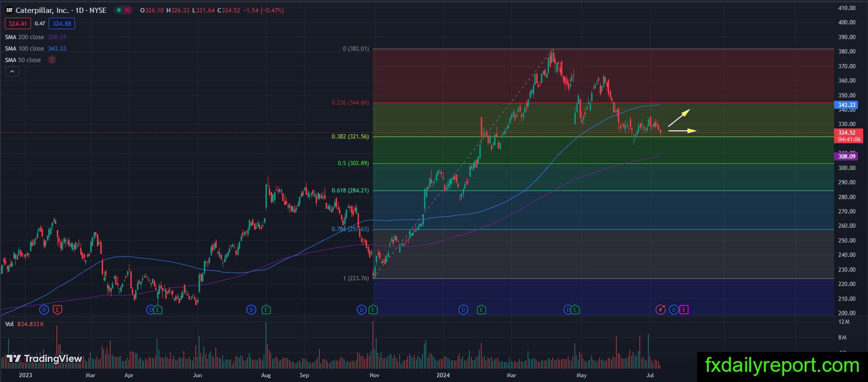This screenshot has width=868, height=382.
Task: Click the 410.00 price axis label
Action: coord(847,8)
